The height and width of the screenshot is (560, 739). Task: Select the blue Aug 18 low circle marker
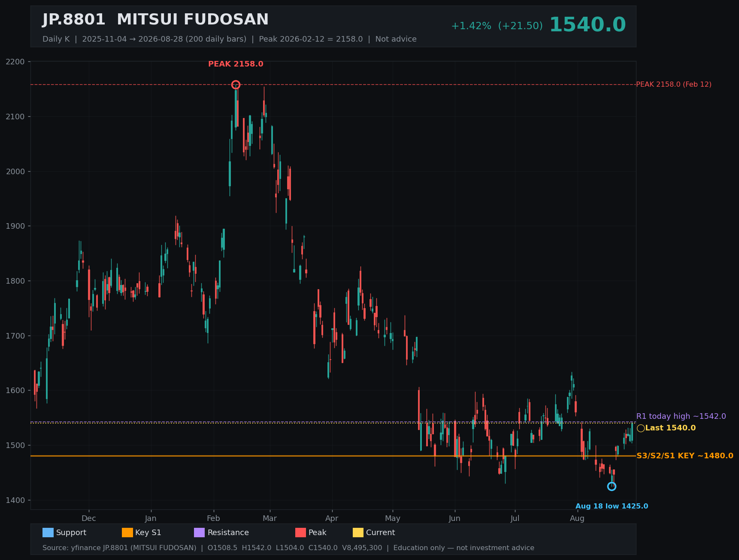pyautogui.click(x=612, y=486)
